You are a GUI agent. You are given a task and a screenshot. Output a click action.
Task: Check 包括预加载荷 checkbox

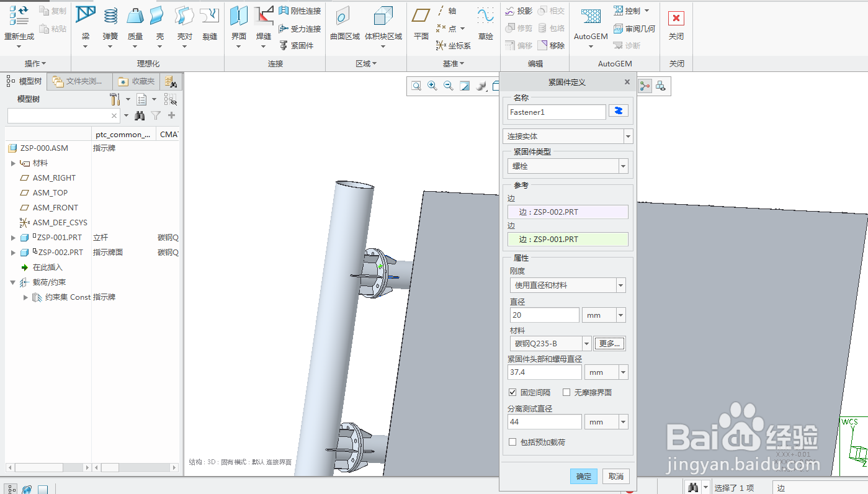tap(512, 442)
